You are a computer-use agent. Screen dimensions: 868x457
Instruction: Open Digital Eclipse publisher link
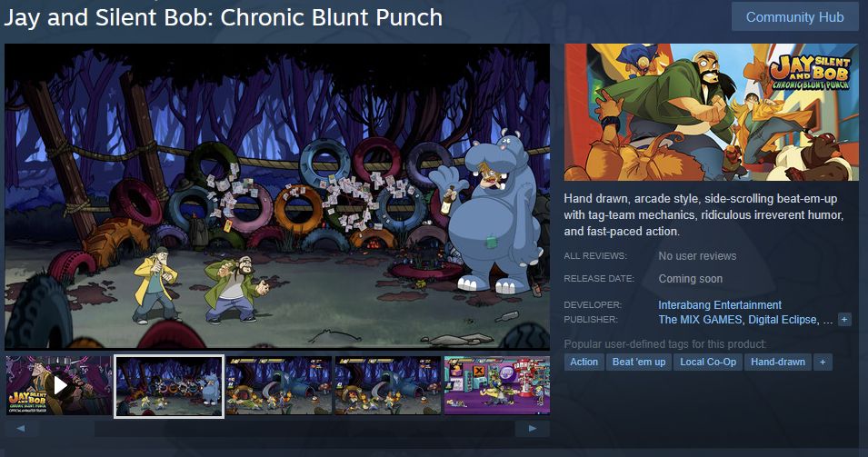783,319
